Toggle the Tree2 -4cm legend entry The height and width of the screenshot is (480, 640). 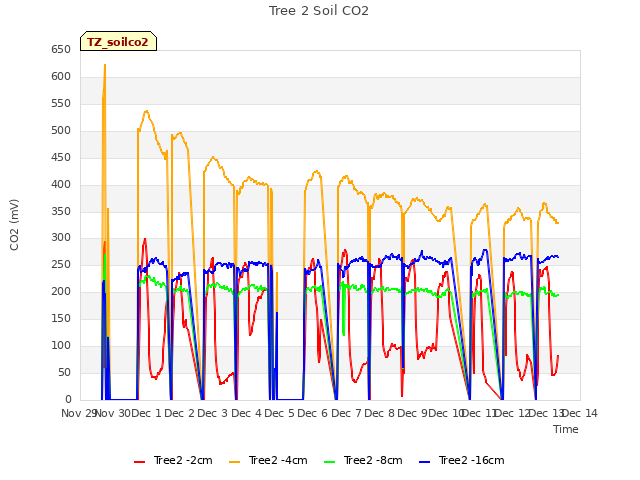(268, 460)
